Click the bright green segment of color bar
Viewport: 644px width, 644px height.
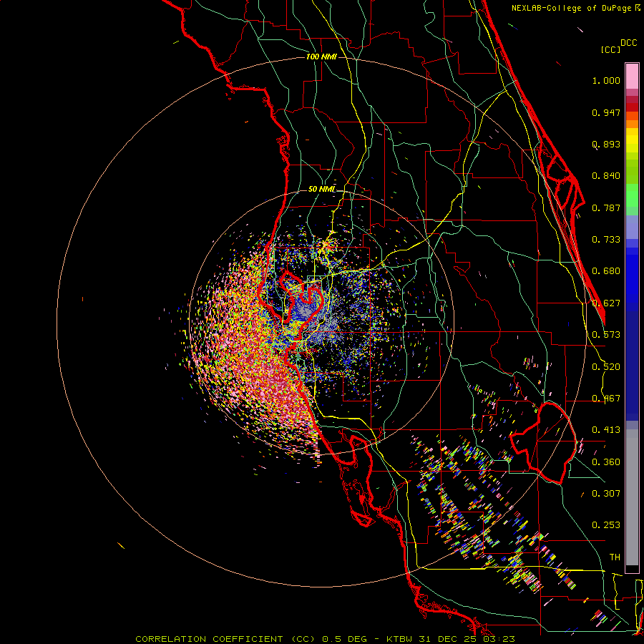tap(632, 195)
